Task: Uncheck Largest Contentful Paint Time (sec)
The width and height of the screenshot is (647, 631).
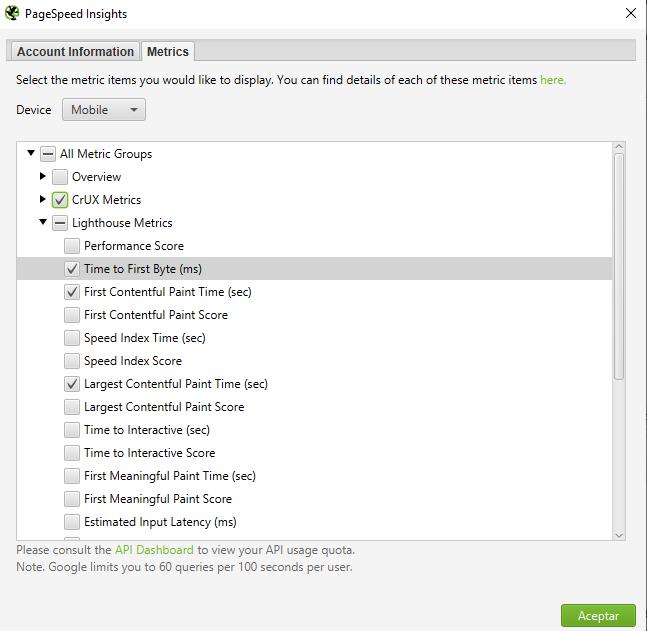Action: coord(72,384)
